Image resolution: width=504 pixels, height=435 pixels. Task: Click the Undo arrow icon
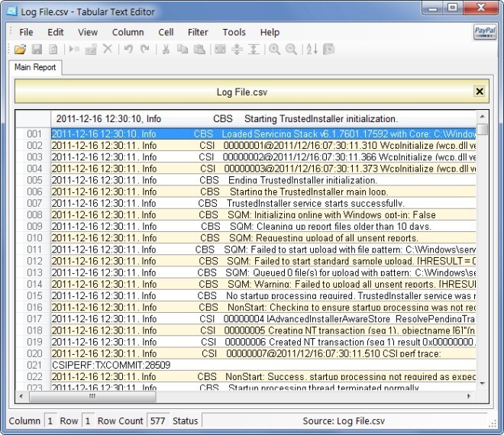[128, 49]
